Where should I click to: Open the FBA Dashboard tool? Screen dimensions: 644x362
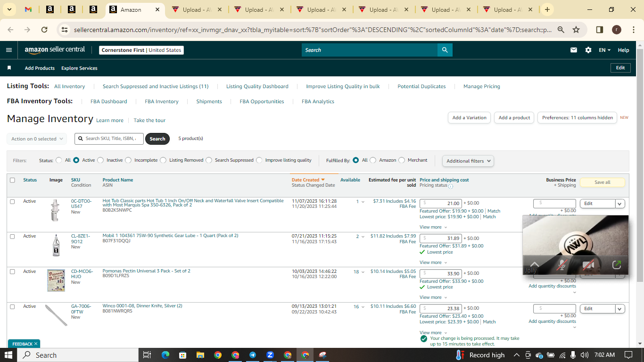(x=109, y=101)
